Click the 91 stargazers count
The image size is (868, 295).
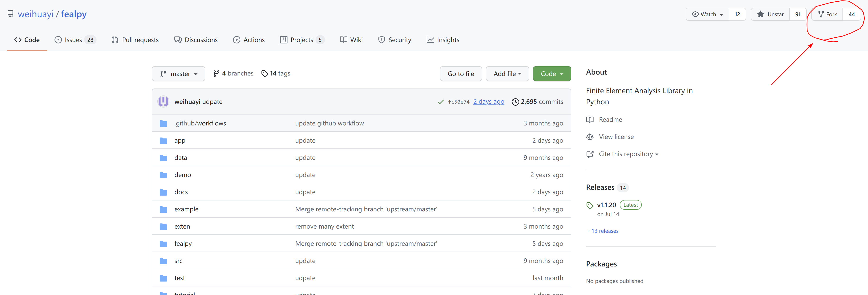pyautogui.click(x=797, y=14)
